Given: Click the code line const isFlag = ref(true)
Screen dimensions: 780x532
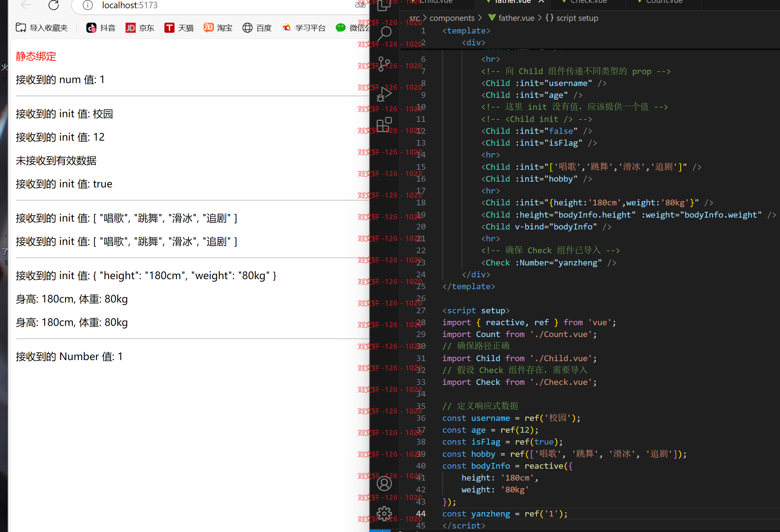Looking at the screenshot, I should click(502, 442).
